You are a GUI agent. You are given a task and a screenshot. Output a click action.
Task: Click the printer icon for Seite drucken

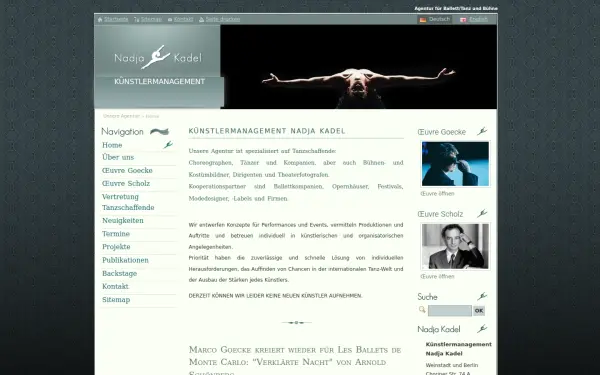click(202, 20)
